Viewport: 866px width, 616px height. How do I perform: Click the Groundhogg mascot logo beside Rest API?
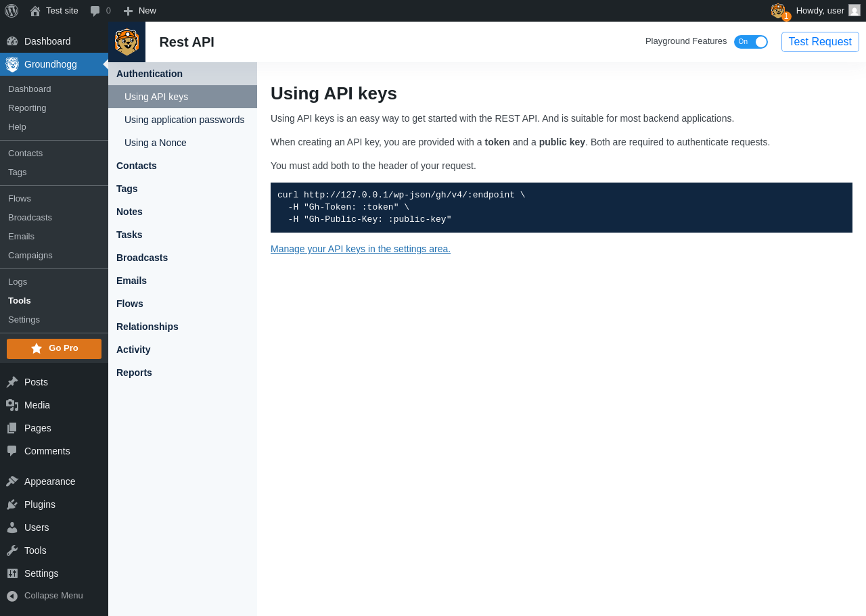coord(127,42)
